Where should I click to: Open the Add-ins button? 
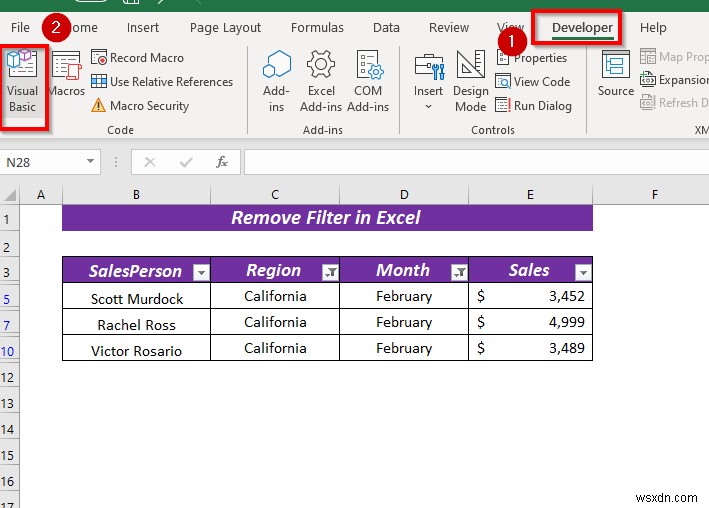coord(276,81)
